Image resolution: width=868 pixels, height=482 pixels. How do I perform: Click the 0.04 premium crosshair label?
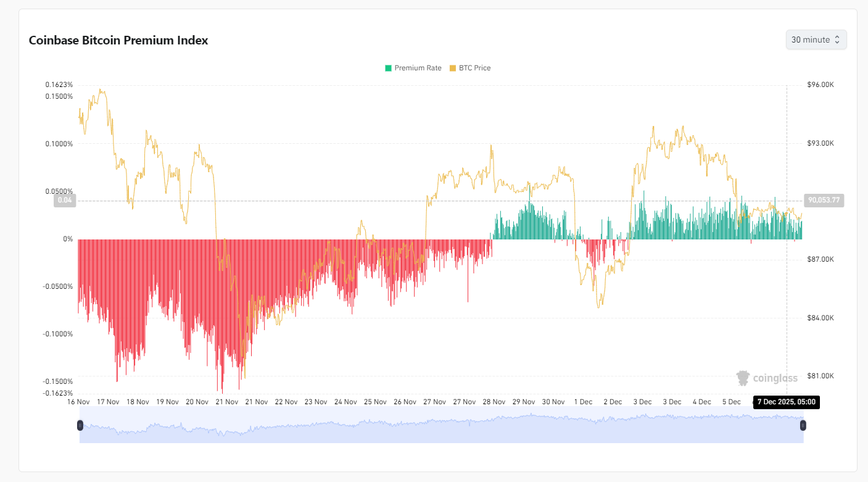click(x=65, y=200)
